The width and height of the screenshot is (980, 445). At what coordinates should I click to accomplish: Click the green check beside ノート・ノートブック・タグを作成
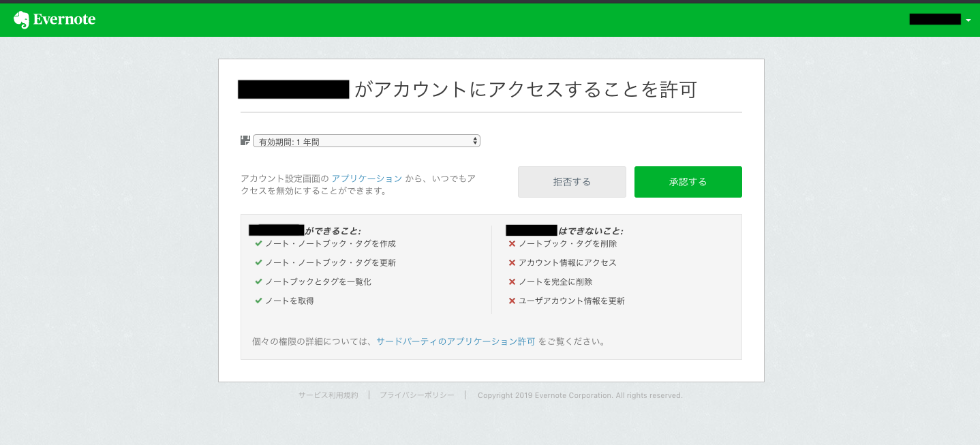point(258,243)
